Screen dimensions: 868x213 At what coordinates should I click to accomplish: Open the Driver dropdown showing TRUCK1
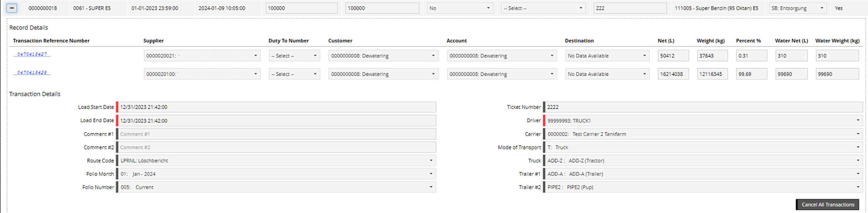pos(702,120)
